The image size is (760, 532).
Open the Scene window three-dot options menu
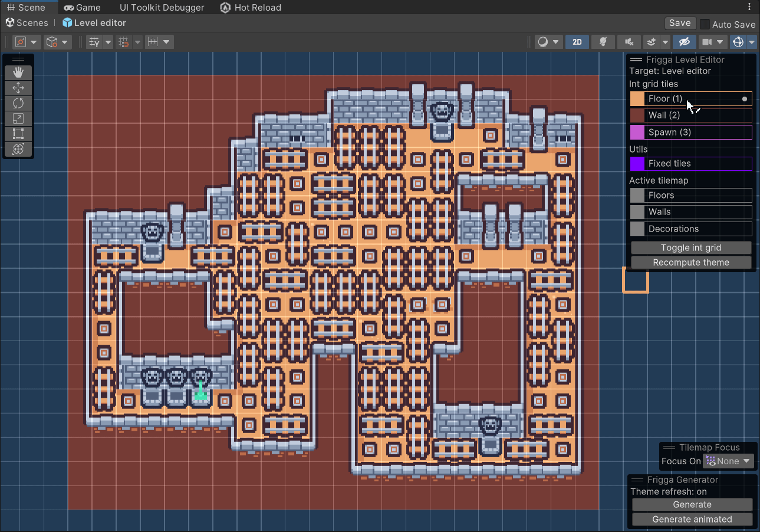click(749, 7)
